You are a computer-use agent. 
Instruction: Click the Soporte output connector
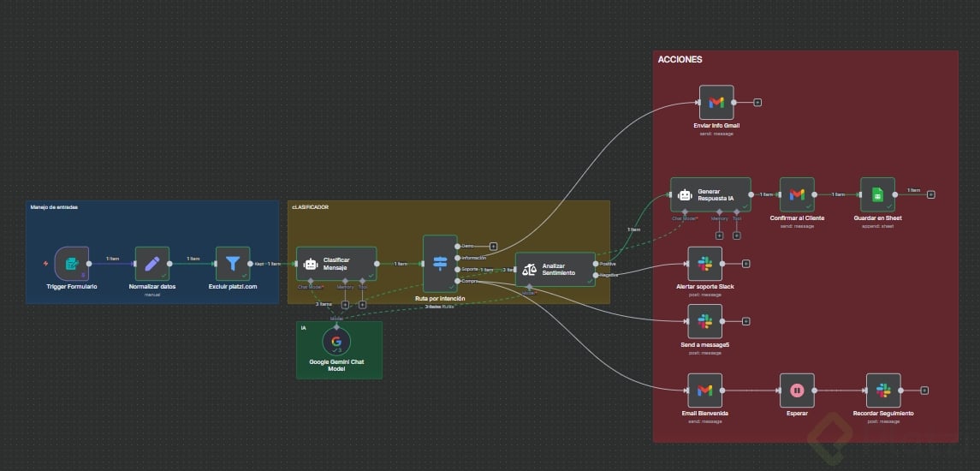pos(458,270)
